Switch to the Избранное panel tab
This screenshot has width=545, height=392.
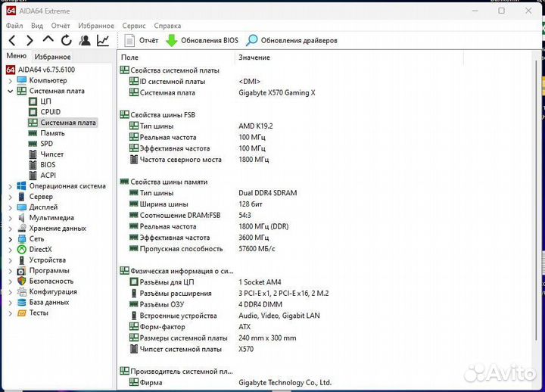(x=52, y=57)
